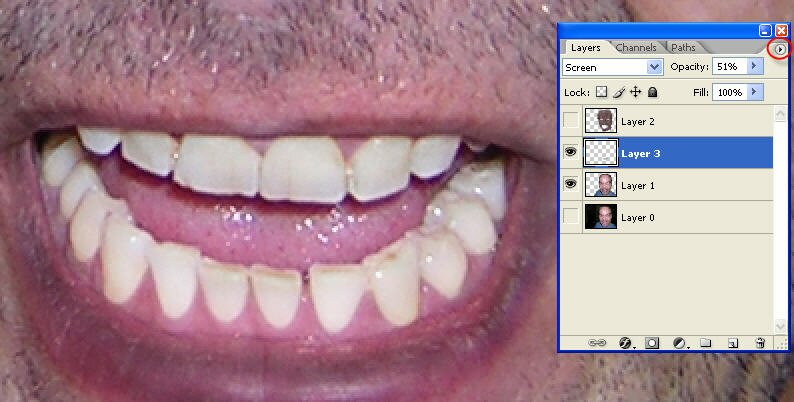Select the Layer 1 thumbnail
The width and height of the screenshot is (794, 402).
coord(601,185)
